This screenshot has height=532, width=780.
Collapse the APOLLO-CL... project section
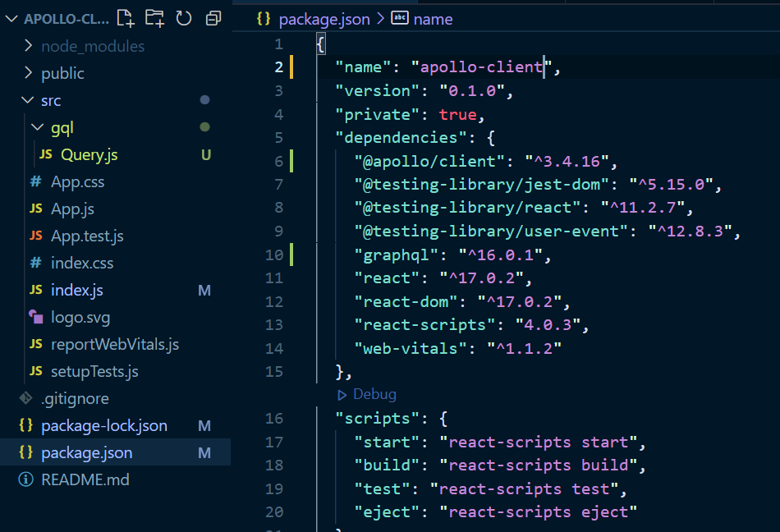11,19
